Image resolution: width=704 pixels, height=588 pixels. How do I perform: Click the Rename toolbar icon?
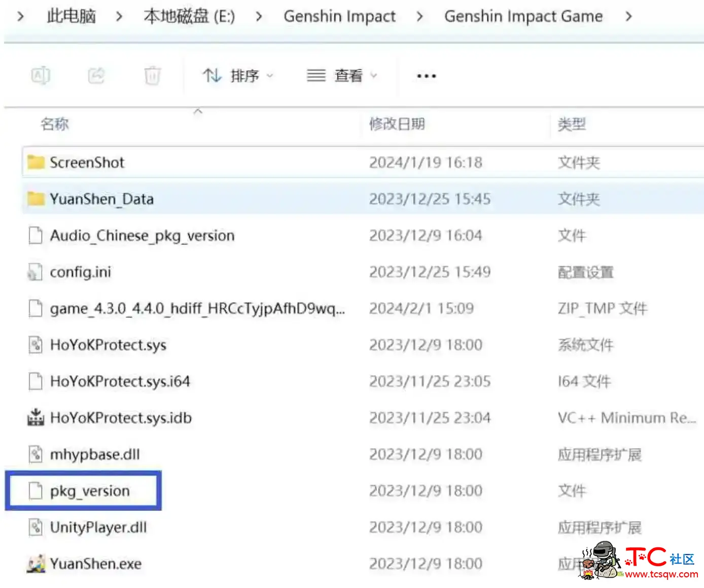pos(41,76)
